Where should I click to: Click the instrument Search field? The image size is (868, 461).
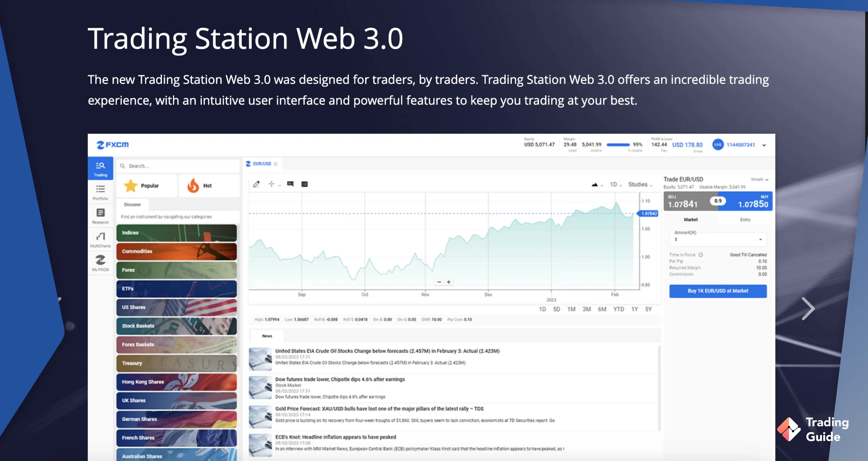click(x=178, y=166)
